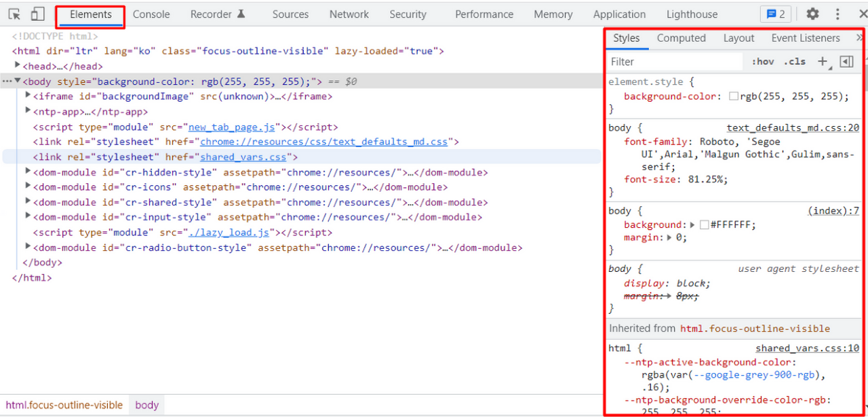The image size is (868, 417).
Task: Activate the inspect element picker icon
Action: (x=14, y=14)
